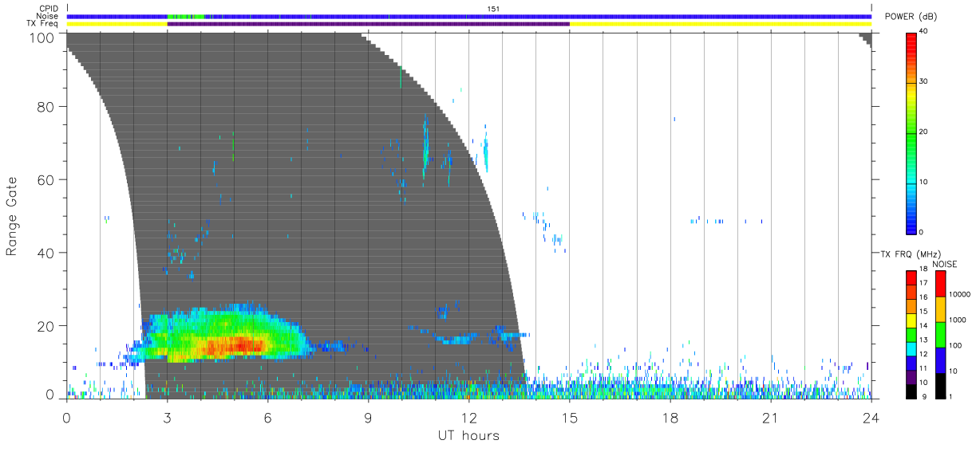Image resolution: width=980 pixels, height=452 pixels.
Task: Click the red swatch in the NOISE legend
Action: pyautogui.click(x=940, y=284)
